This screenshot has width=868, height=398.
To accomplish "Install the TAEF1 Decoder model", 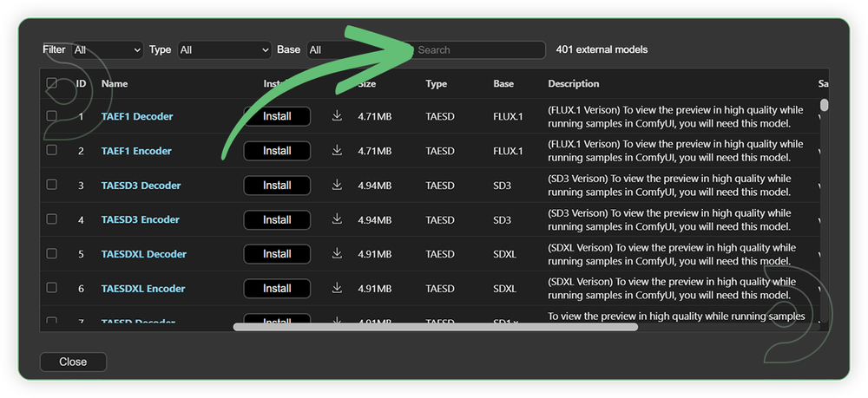I will pos(278,117).
